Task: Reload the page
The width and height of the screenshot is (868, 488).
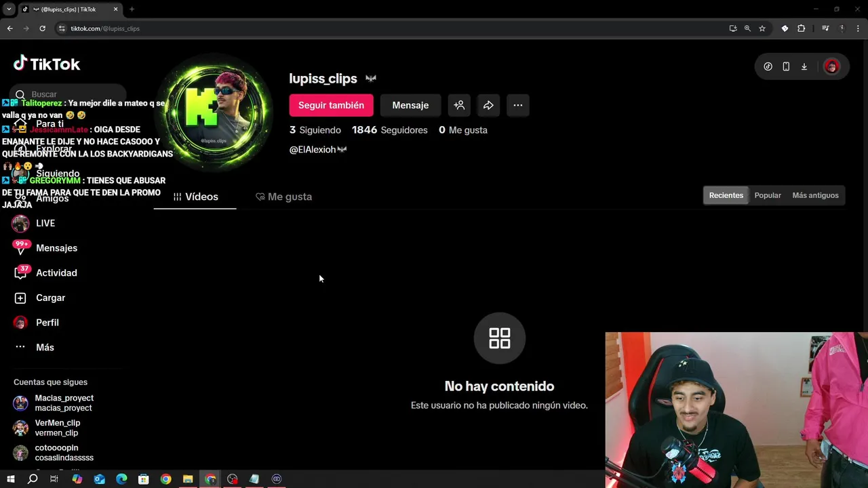Action: (x=42, y=28)
